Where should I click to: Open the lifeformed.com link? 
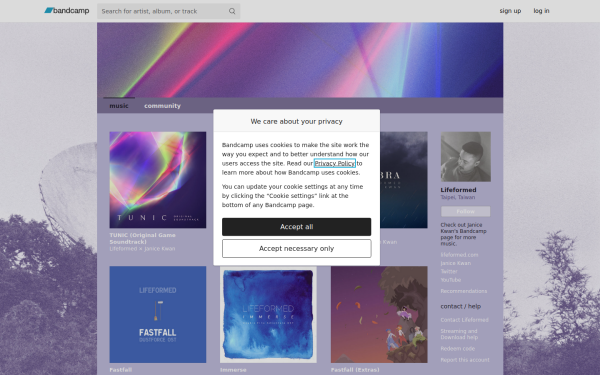pos(459,255)
